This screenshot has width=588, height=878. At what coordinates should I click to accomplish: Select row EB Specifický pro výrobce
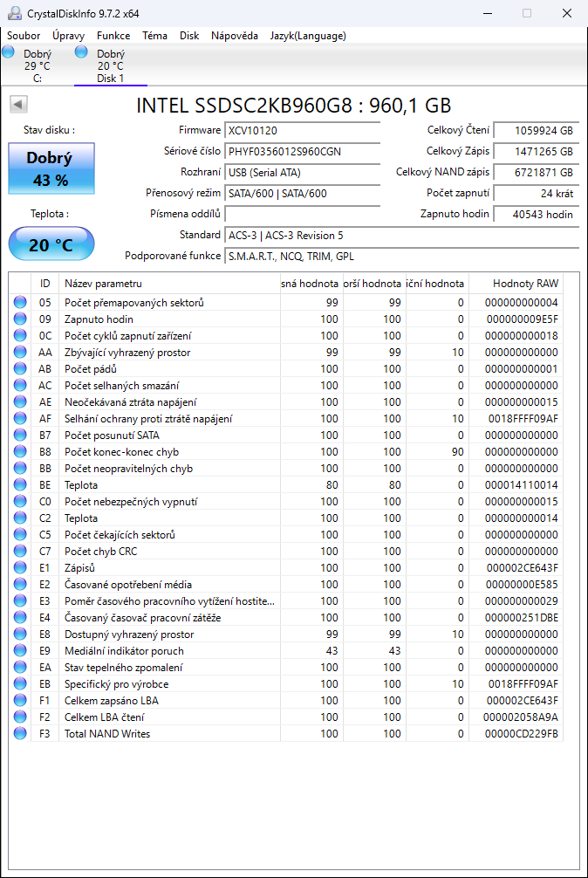(286, 683)
